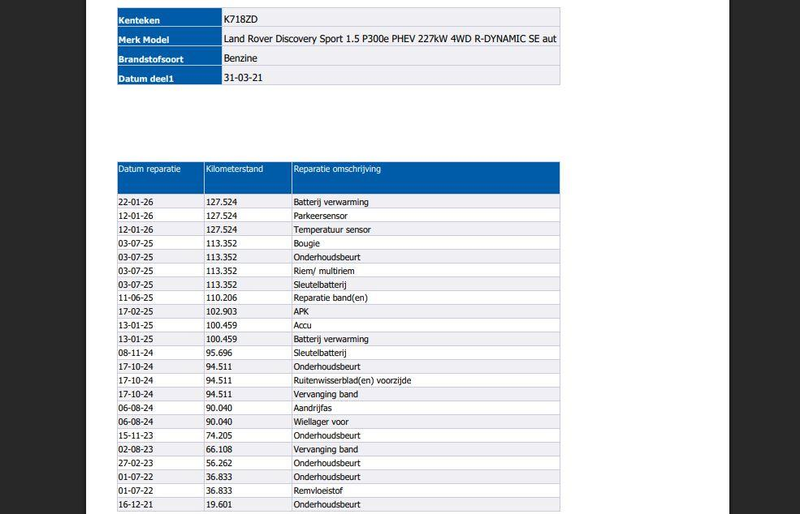Select Sleutelbatterij entry dated 08-11-24
The image size is (800, 514).
click(x=320, y=353)
